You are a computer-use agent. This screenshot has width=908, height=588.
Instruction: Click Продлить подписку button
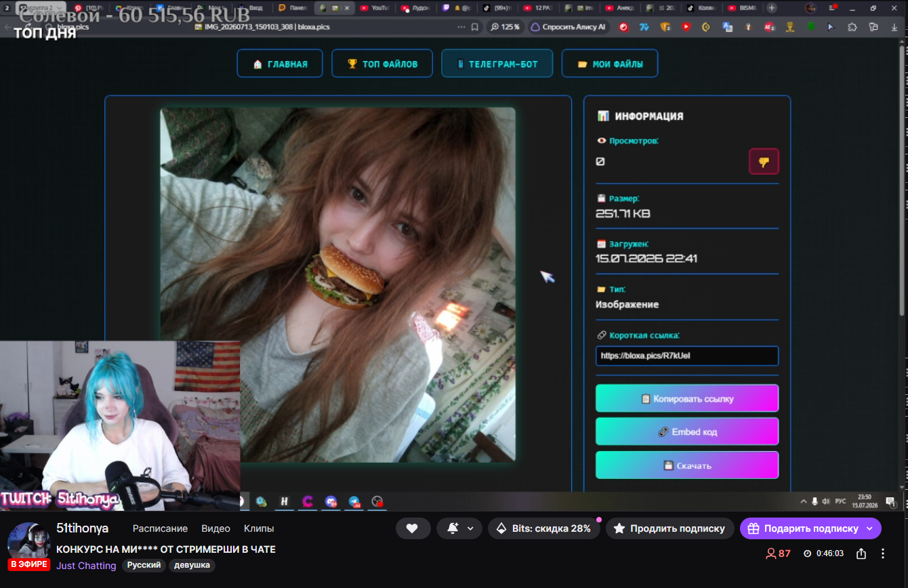click(x=670, y=528)
